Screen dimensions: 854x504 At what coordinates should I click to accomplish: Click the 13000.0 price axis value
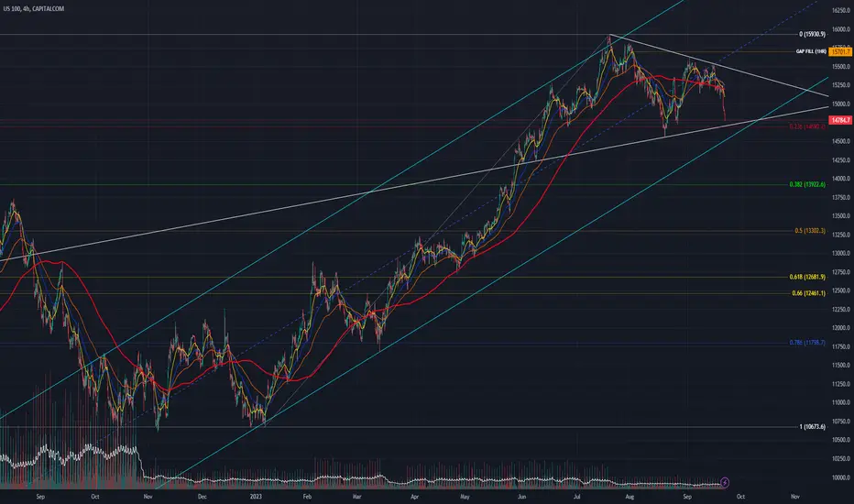tap(841, 253)
